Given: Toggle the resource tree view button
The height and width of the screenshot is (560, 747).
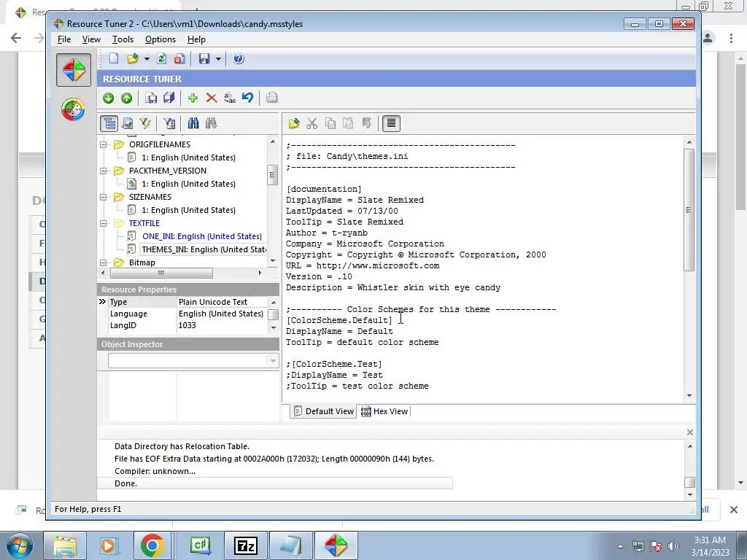Looking at the screenshot, I should click(x=109, y=123).
